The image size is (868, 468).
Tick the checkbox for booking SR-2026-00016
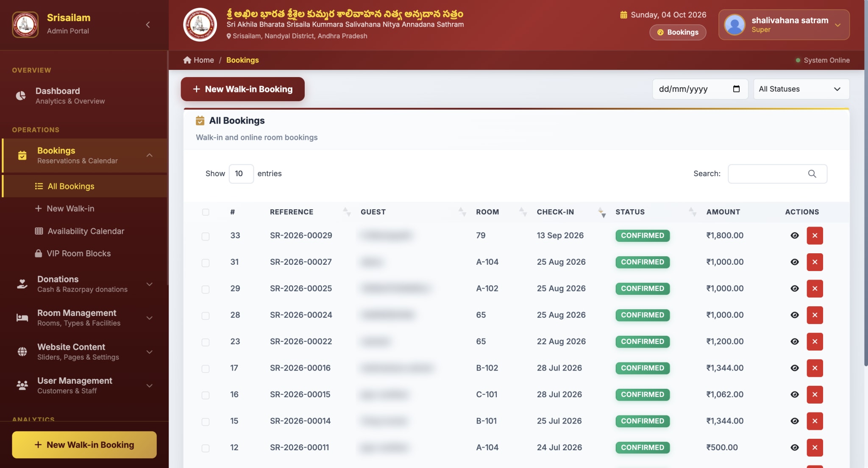click(206, 369)
